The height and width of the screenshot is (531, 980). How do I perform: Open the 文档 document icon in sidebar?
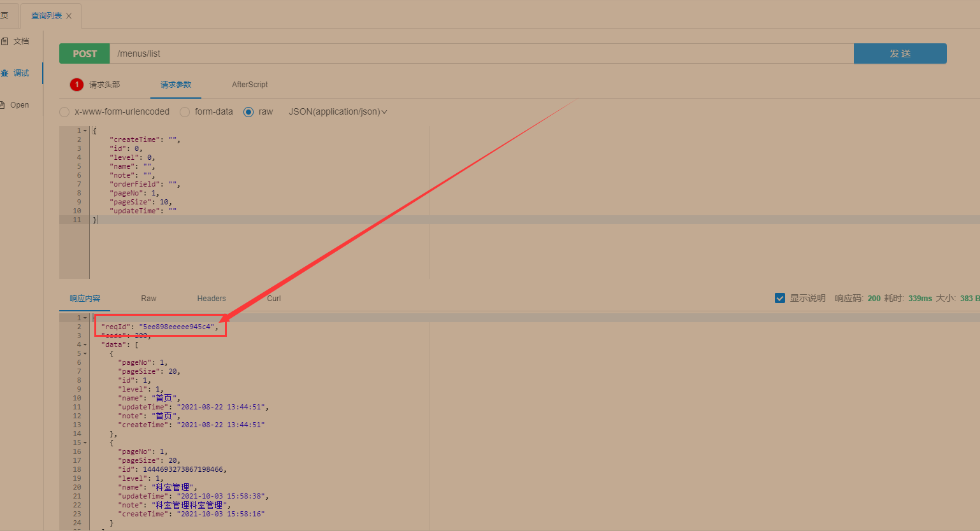[x=4, y=41]
